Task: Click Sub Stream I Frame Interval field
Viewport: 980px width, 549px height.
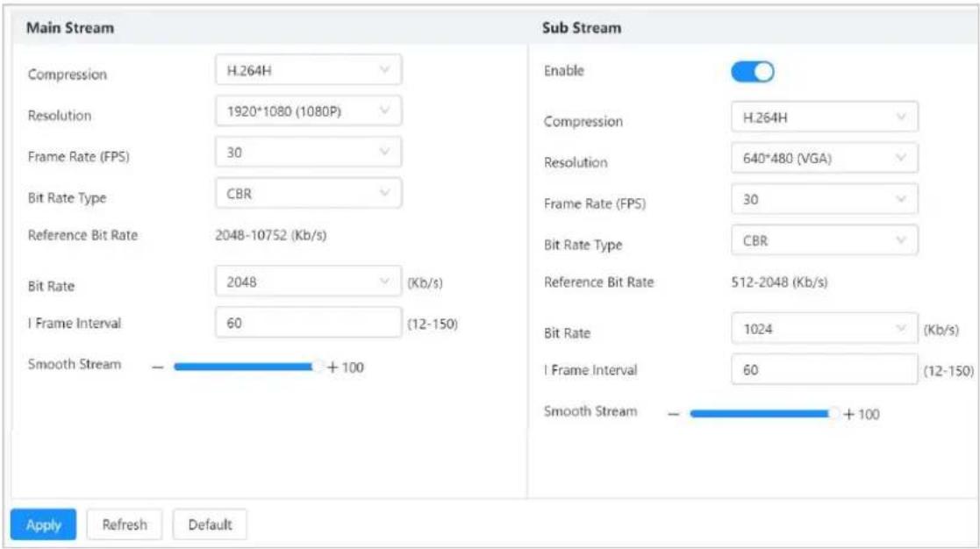Action: [825, 370]
